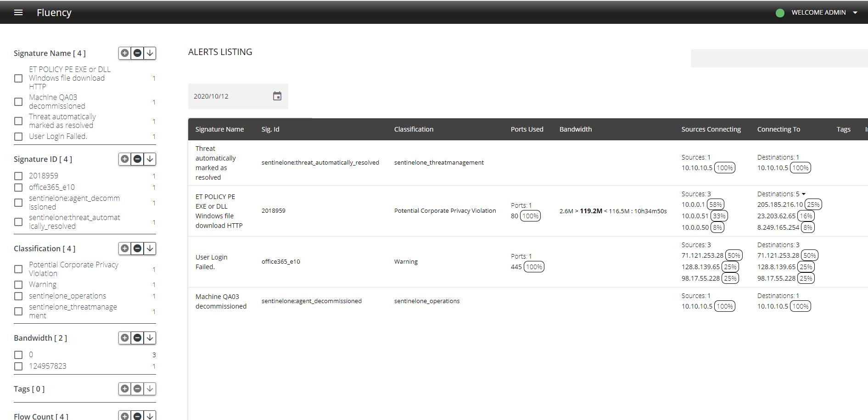
Task: Click the office365_e10 Sig. Id cell
Action: tap(281, 261)
